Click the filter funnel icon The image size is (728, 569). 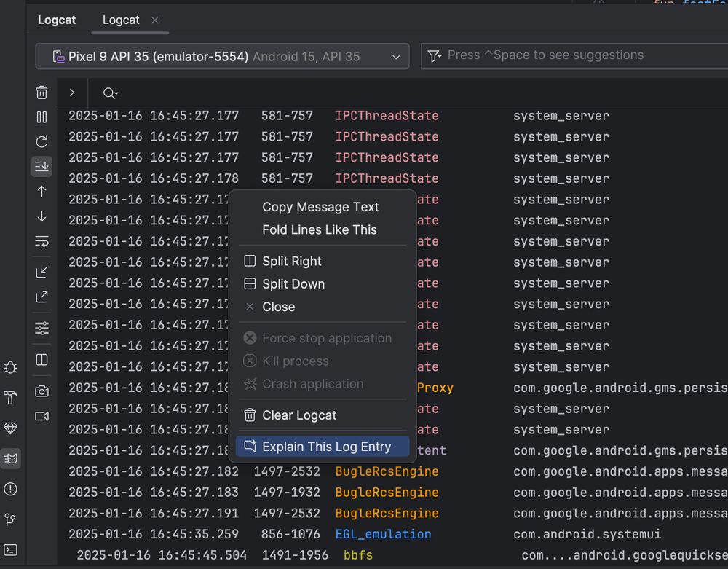434,56
